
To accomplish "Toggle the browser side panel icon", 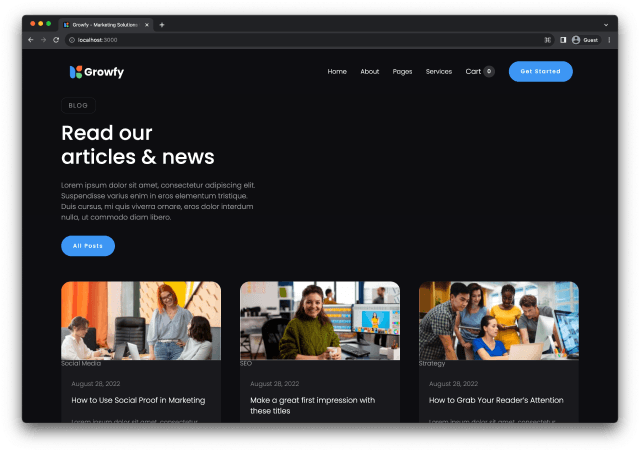I will [562, 40].
